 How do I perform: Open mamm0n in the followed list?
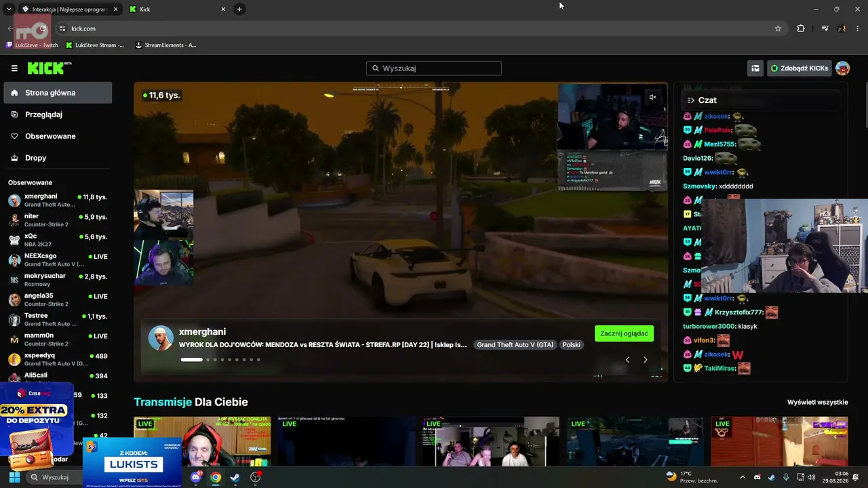click(58, 340)
